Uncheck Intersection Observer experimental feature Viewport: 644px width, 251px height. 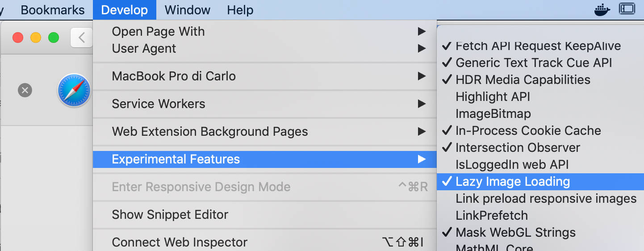pyautogui.click(x=518, y=148)
